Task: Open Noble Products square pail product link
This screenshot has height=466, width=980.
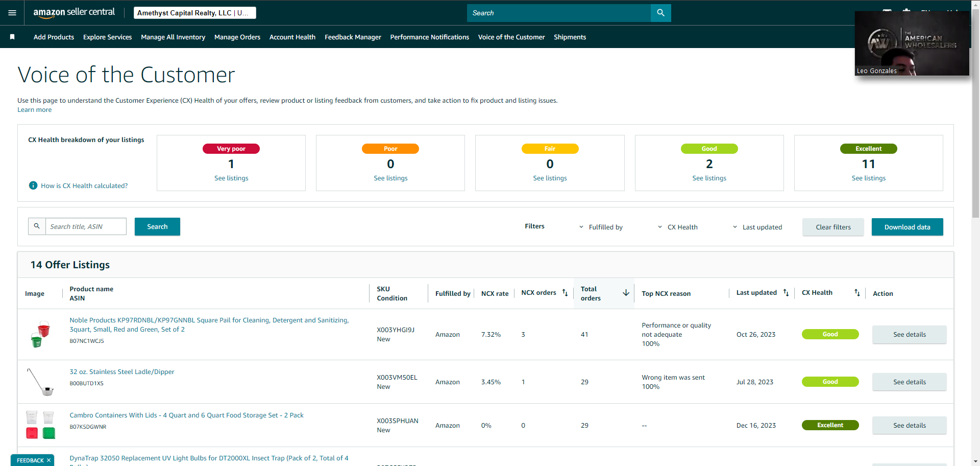Action: pos(209,324)
